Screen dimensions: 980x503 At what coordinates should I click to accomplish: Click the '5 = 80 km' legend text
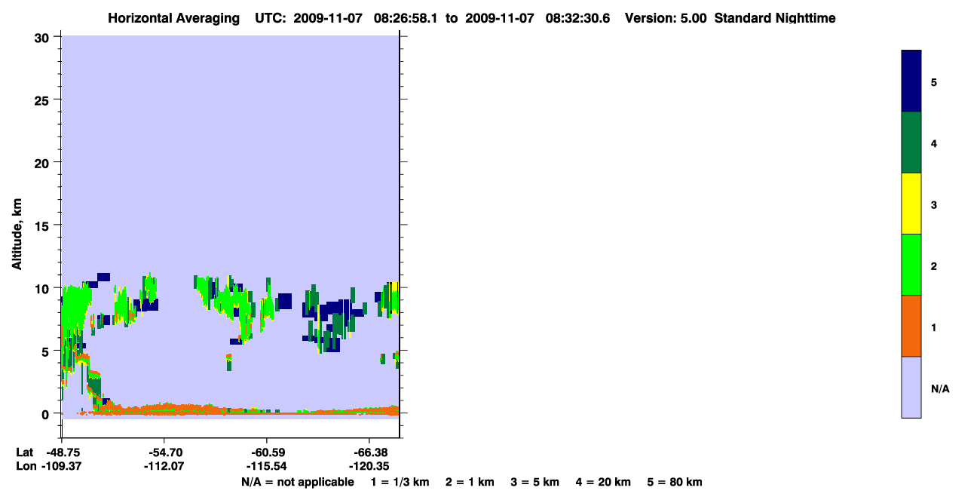[675, 482]
